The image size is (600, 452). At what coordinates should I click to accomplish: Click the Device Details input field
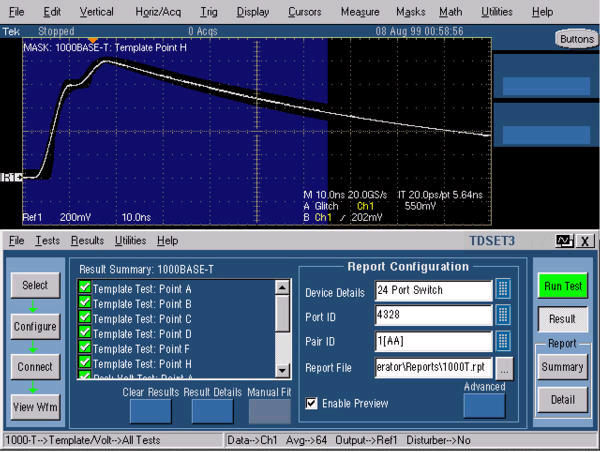pos(434,290)
